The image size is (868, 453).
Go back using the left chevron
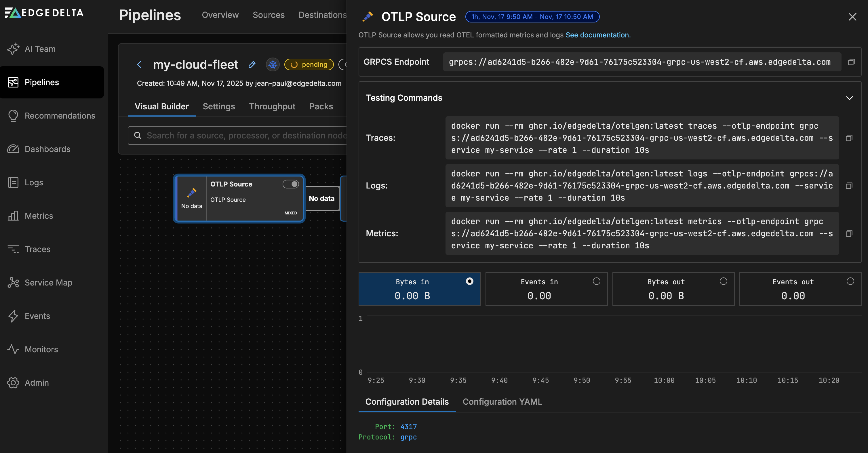(x=139, y=64)
